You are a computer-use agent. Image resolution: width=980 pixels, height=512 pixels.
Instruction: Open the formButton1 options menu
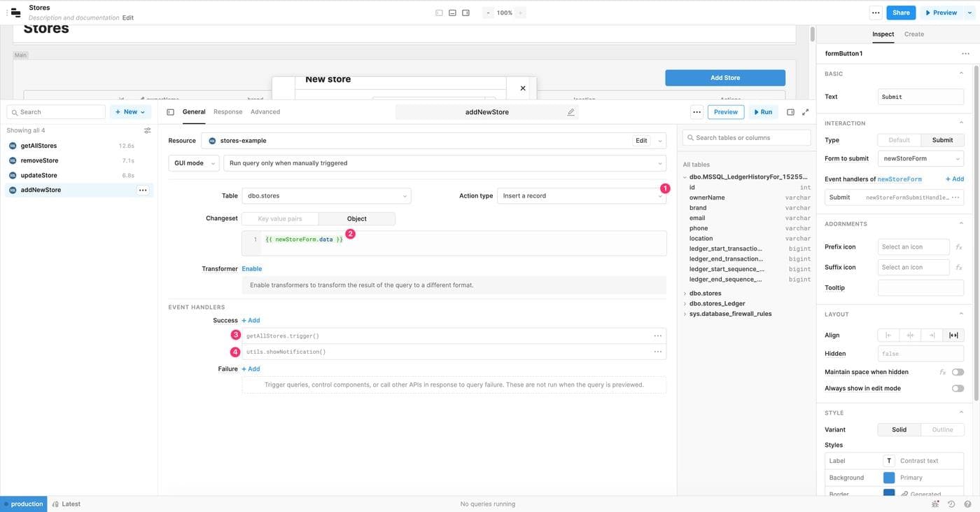tap(965, 53)
